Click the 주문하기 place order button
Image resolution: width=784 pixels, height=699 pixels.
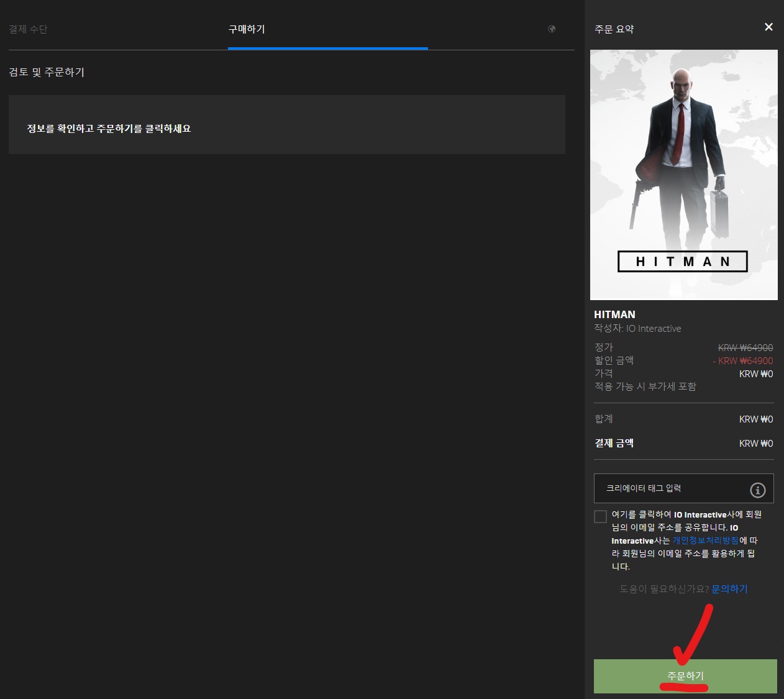coord(685,676)
